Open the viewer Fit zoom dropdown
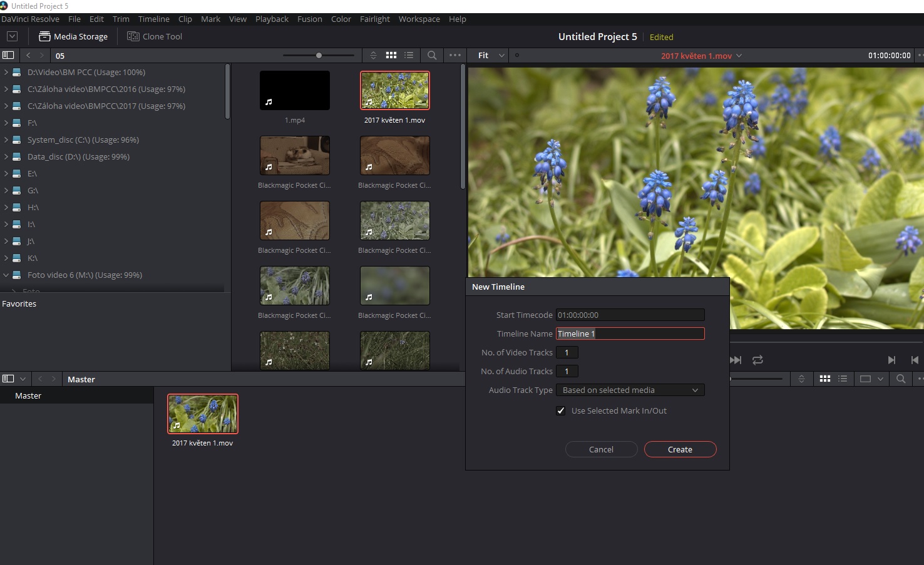 click(491, 55)
